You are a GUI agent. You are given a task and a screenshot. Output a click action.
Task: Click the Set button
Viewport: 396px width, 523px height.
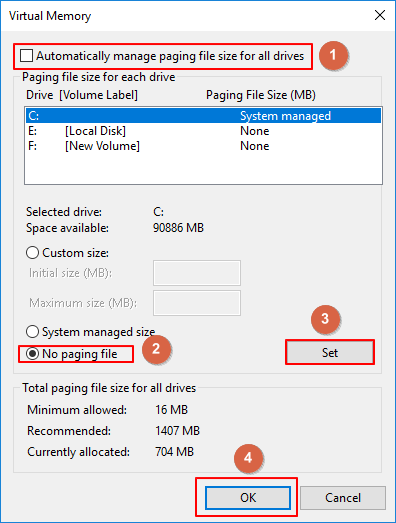(330, 353)
